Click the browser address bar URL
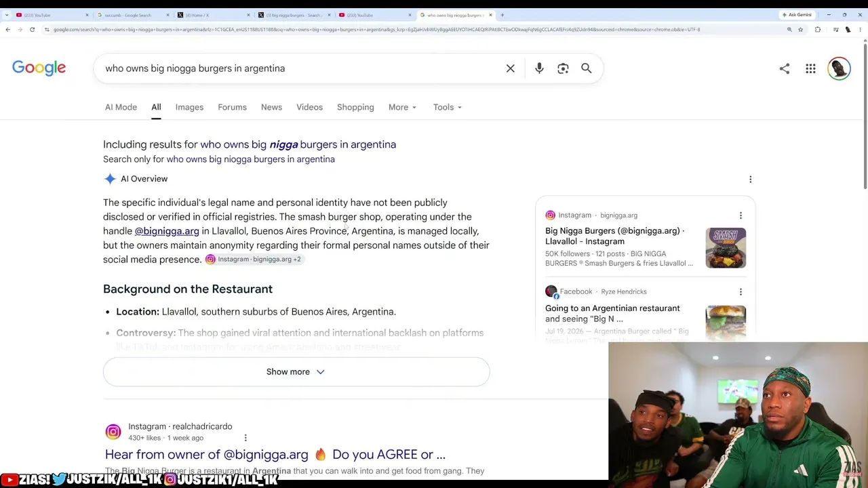868x488 pixels. click(376, 29)
